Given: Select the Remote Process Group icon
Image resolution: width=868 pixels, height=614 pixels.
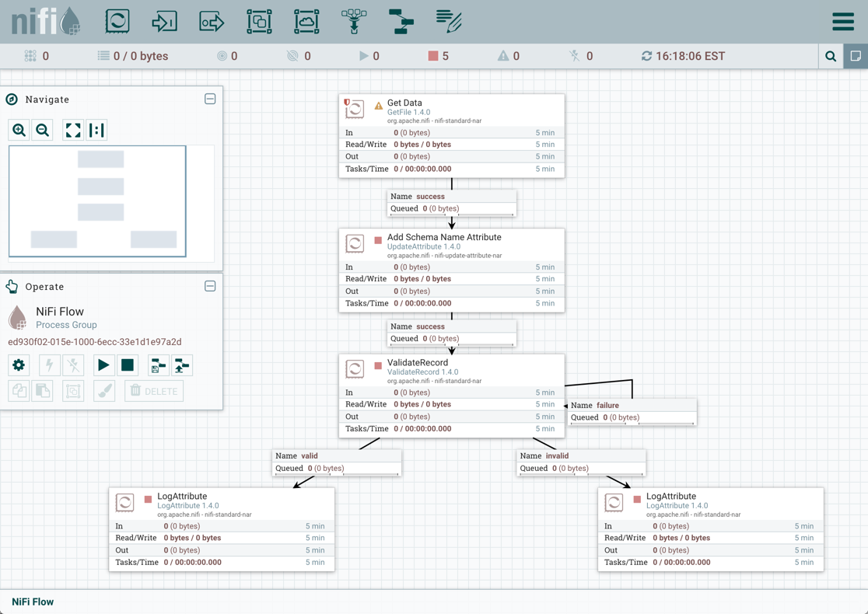Looking at the screenshot, I should coord(306,21).
